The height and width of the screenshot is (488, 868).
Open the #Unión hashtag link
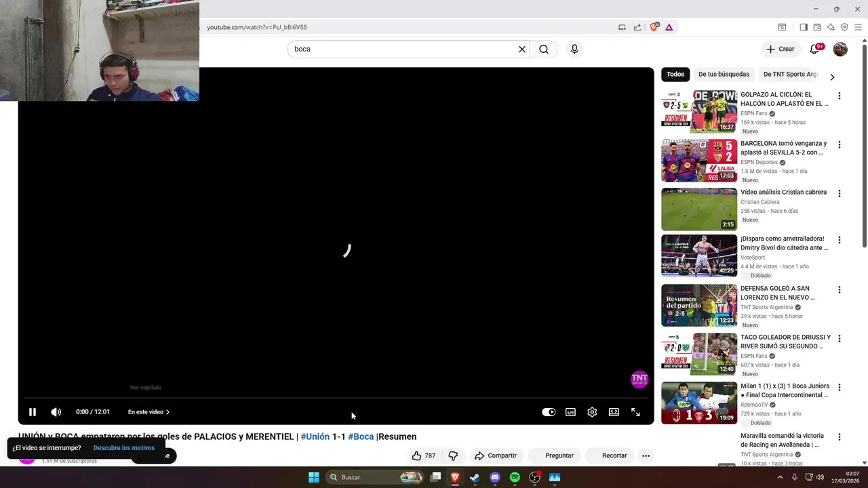(x=315, y=436)
